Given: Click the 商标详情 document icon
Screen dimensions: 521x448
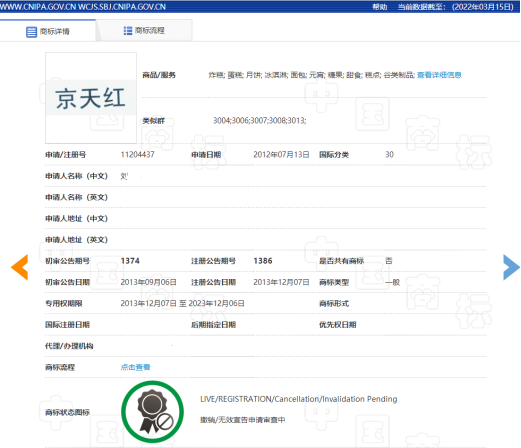Looking at the screenshot, I should click(x=31, y=32).
